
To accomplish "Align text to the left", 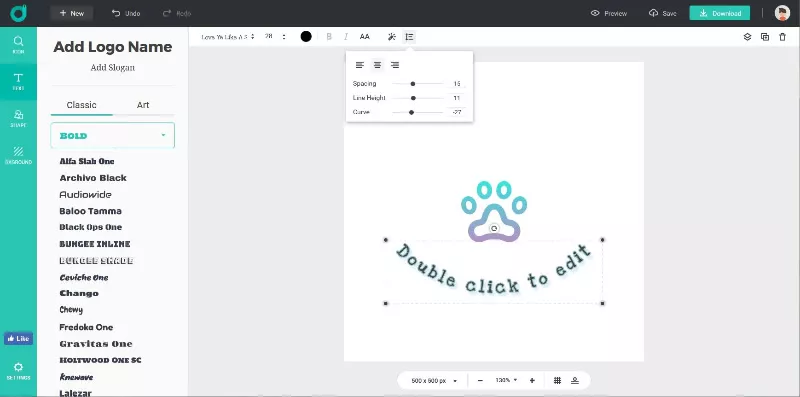I will pyautogui.click(x=360, y=65).
